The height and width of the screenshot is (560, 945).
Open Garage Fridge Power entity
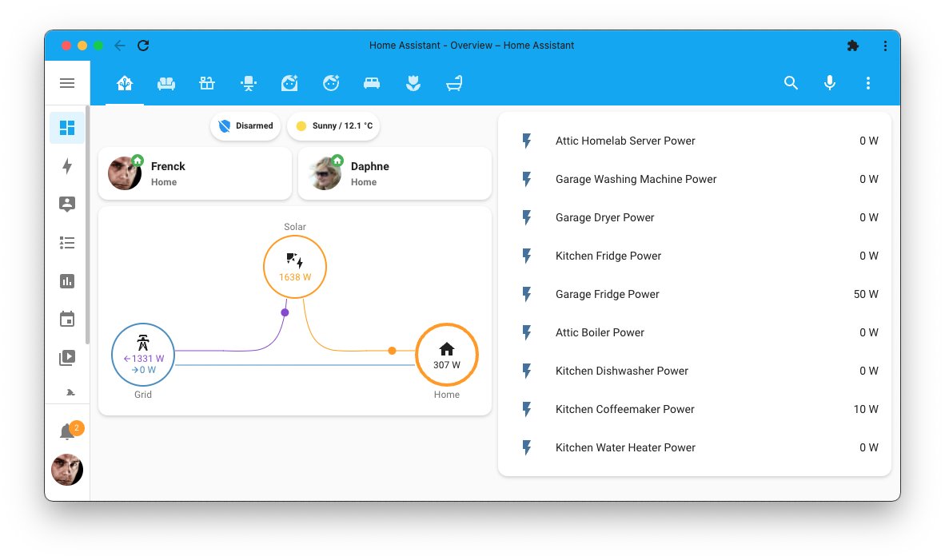(x=694, y=295)
